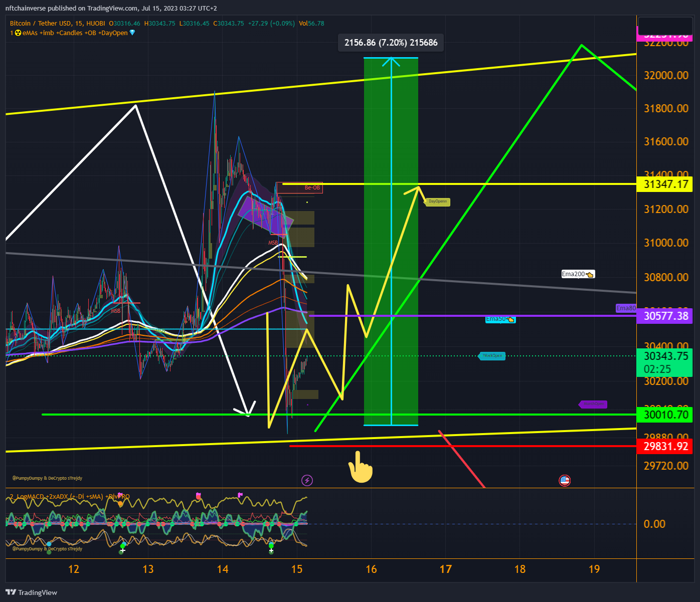Click the WeekOpen label tag

[x=492, y=356]
